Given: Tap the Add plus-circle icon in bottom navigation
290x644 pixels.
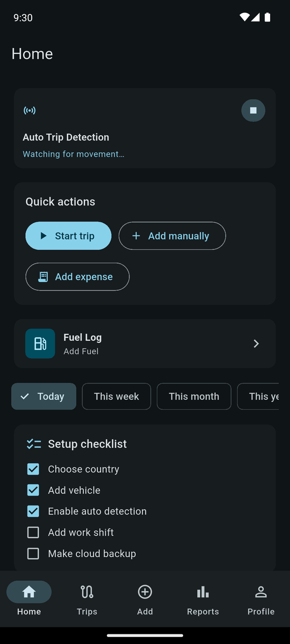Looking at the screenshot, I should [x=145, y=592].
